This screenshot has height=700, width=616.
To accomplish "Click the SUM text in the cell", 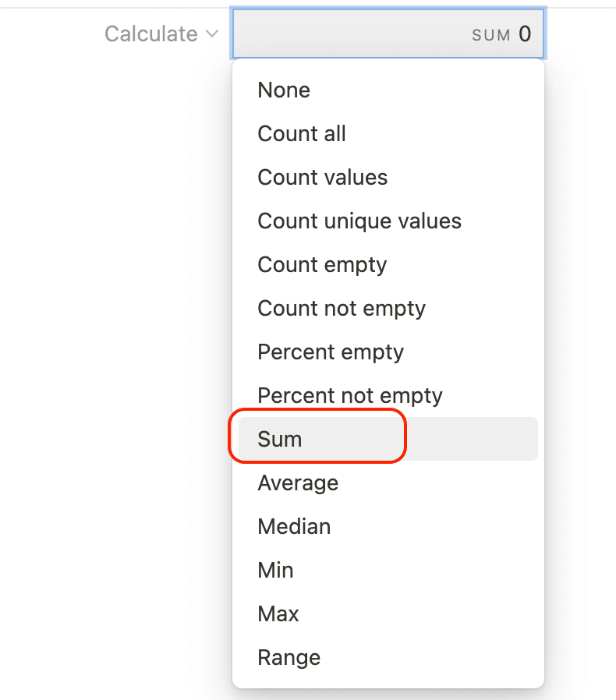I will click(x=491, y=35).
